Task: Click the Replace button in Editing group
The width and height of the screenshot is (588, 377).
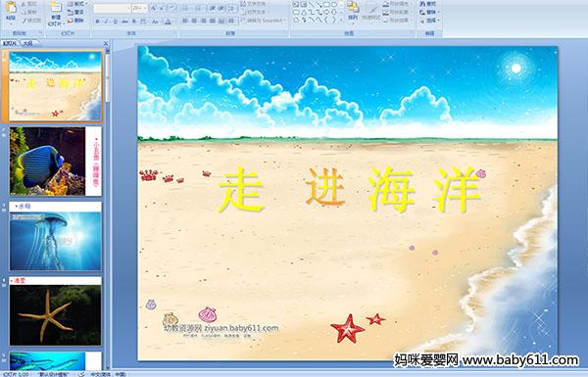Action: click(428, 12)
